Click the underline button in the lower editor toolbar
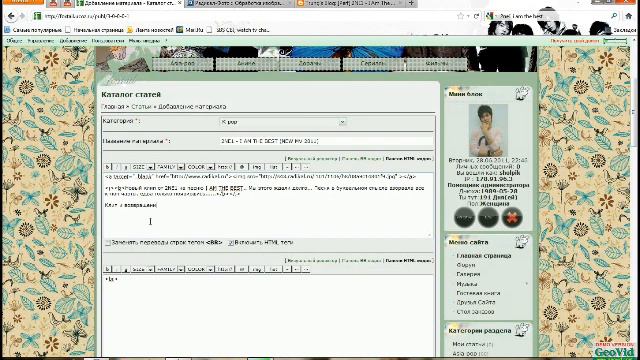This screenshot has height=360, width=640. (x=126, y=269)
